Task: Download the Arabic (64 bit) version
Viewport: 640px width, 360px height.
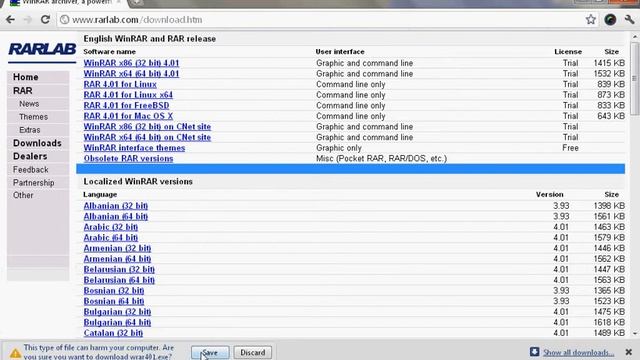Action: tap(111, 238)
